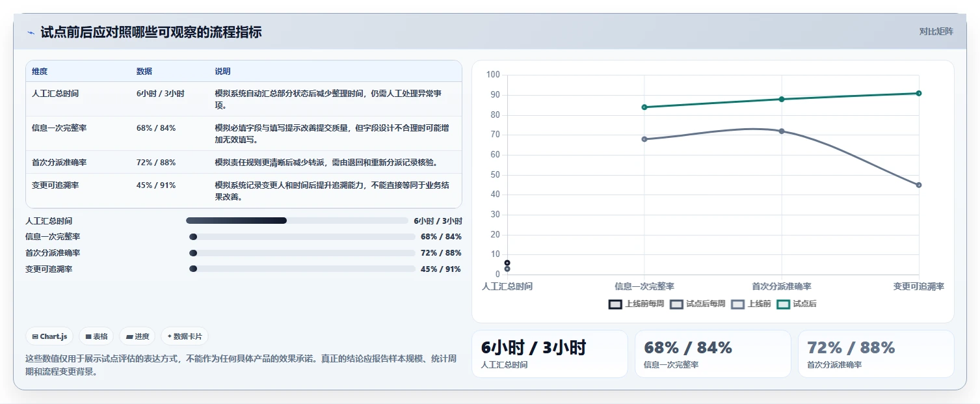
Task: Click the 100 y-axis tick label
Action: click(x=493, y=75)
